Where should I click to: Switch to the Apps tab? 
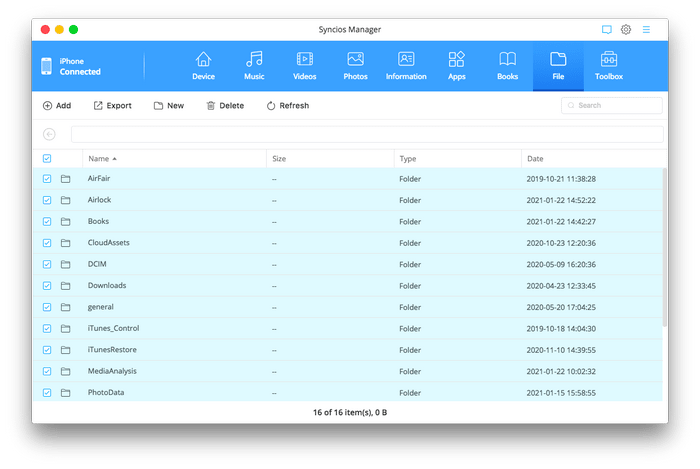457,66
